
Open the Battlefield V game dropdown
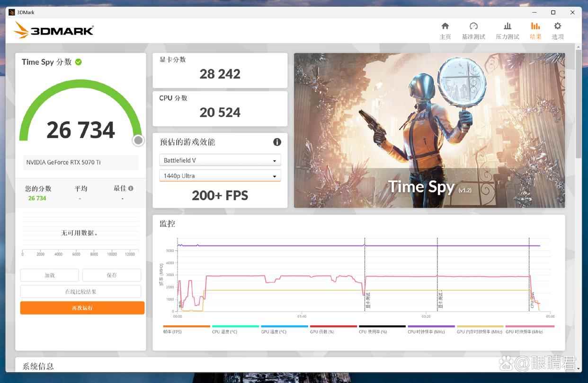(220, 160)
